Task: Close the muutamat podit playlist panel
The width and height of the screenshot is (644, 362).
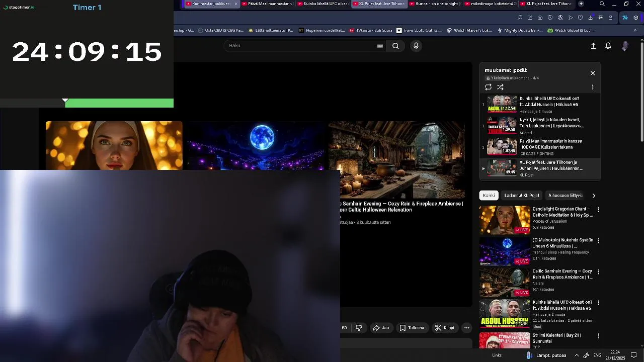Action: [x=593, y=73]
